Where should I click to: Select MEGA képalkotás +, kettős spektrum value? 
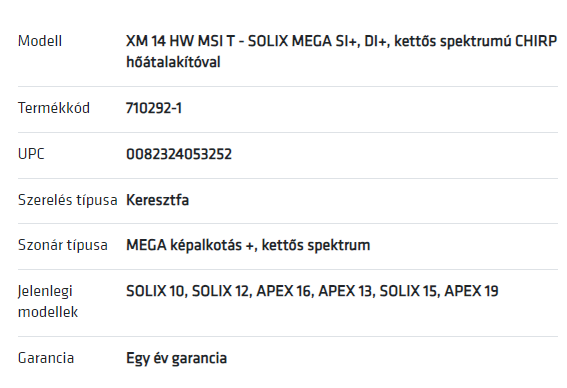pos(248,245)
